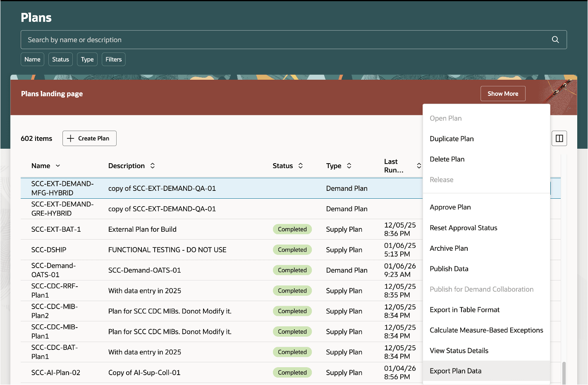Sort the Status column
Screen dimensions: 588x385
pos(300,166)
